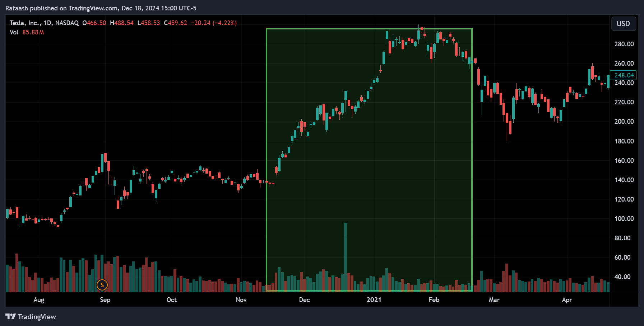Image resolution: width=644 pixels, height=326 pixels.
Task: Click the 160.00 price axis label
Action: click(624, 161)
